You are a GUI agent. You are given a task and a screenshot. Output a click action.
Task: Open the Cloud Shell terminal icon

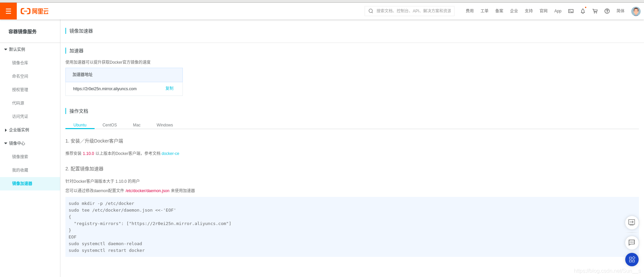click(571, 11)
